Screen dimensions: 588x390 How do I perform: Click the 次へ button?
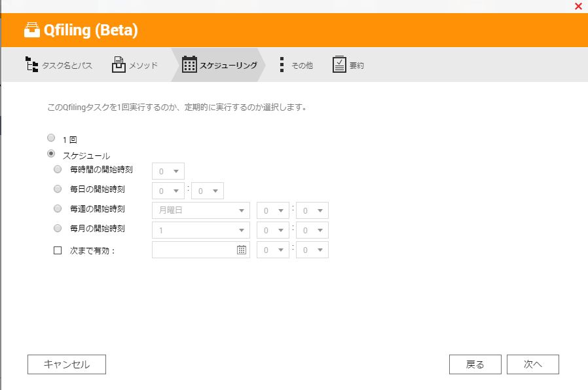(x=533, y=364)
